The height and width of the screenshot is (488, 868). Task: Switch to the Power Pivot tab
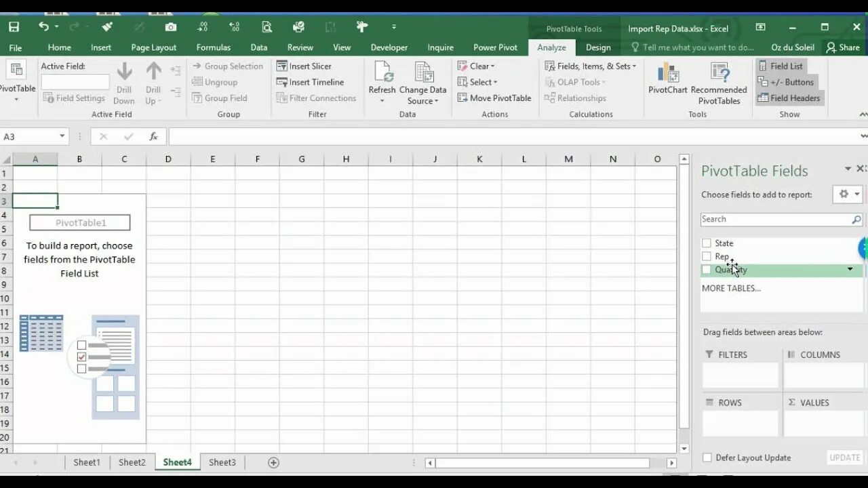pyautogui.click(x=495, y=47)
